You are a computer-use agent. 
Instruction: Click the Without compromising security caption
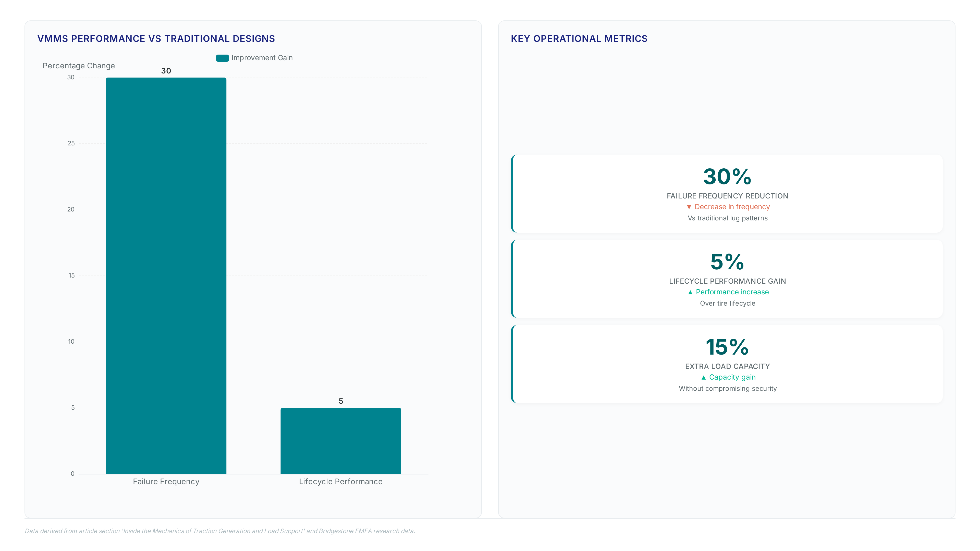pos(727,389)
